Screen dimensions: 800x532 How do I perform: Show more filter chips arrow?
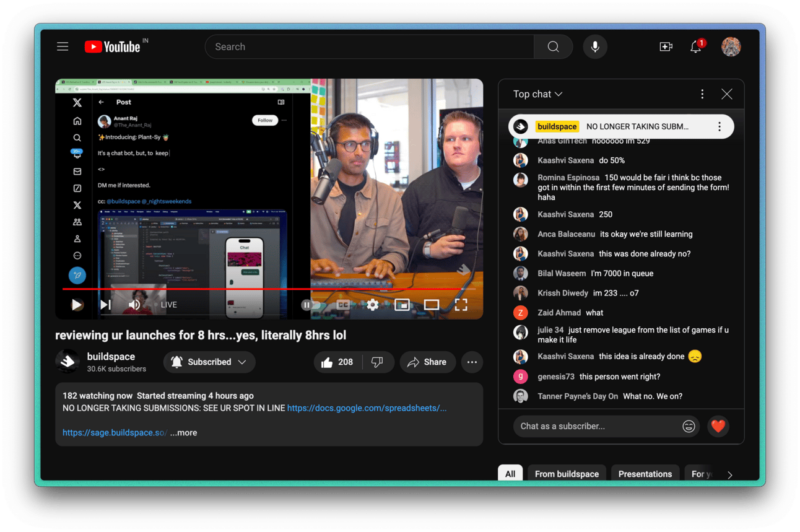(730, 474)
